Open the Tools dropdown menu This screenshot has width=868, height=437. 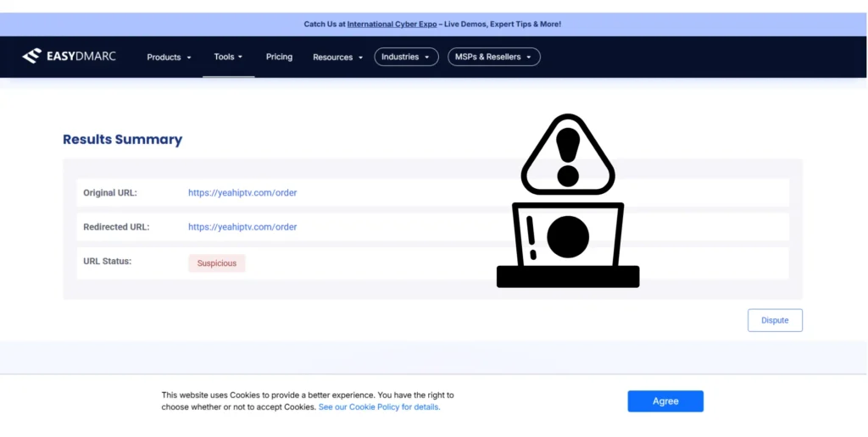(x=228, y=57)
